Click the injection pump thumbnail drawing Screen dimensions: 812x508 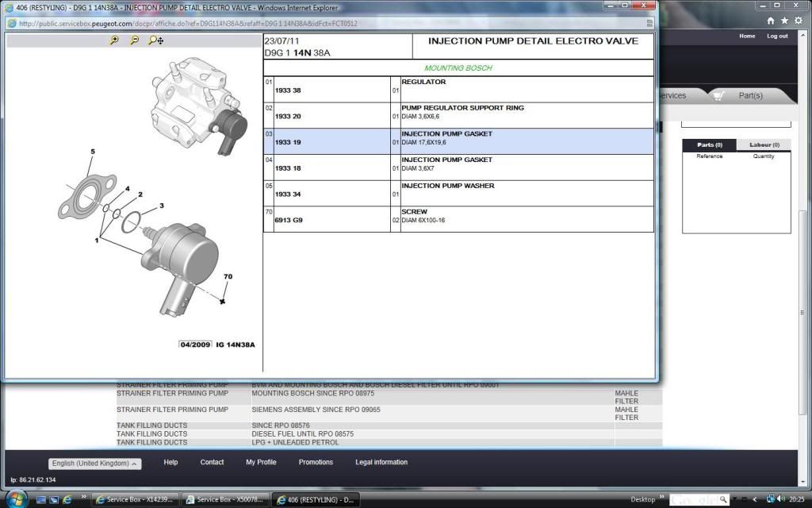(199, 106)
